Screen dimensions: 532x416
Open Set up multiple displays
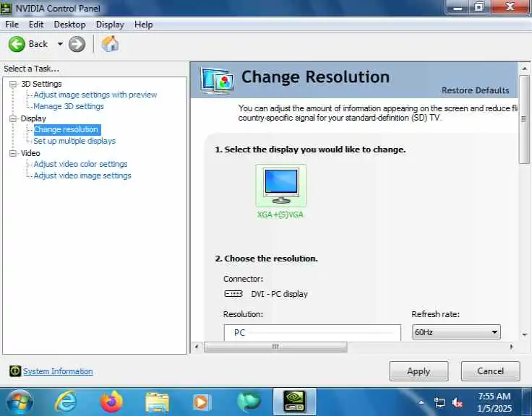(x=74, y=141)
